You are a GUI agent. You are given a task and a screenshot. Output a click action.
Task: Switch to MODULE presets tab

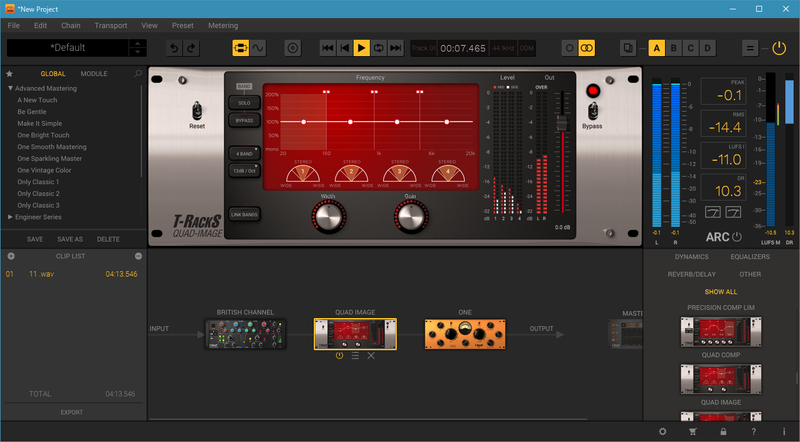tap(94, 73)
